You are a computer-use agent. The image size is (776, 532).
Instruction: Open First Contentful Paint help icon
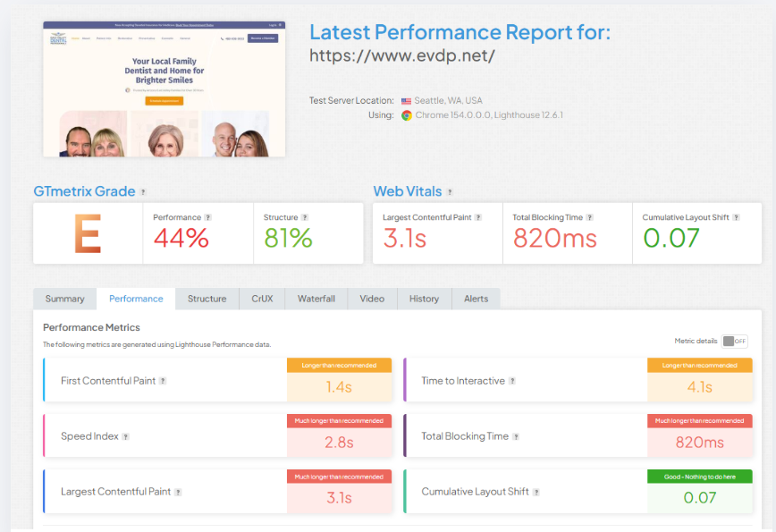coord(163,381)
